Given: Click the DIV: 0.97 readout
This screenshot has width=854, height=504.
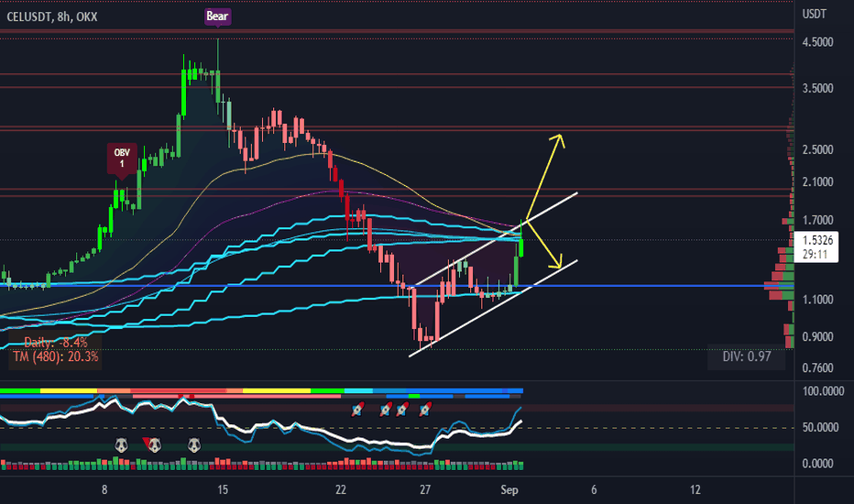Looking at the screenshot, I should (747, 356).
